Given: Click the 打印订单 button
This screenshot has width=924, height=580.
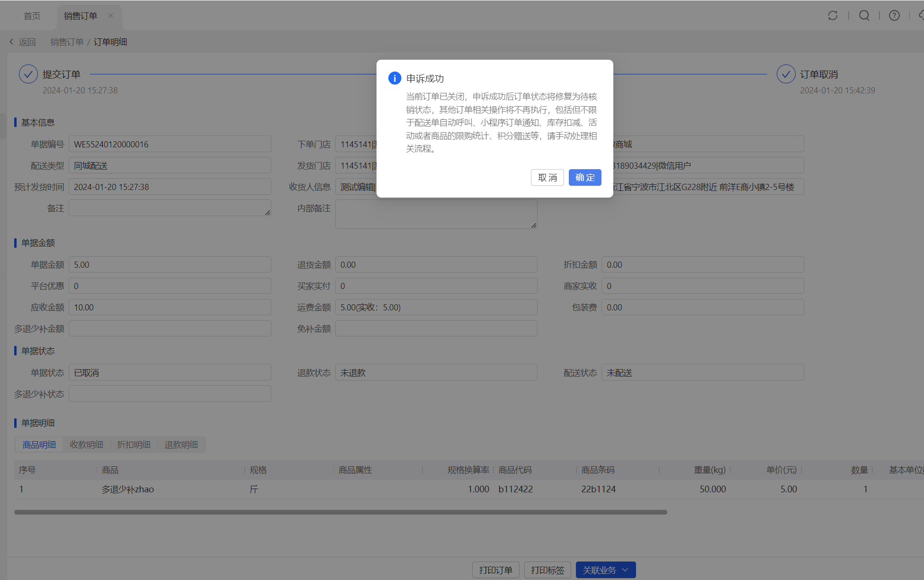Looking at the screenshot, I should (496, 570).
